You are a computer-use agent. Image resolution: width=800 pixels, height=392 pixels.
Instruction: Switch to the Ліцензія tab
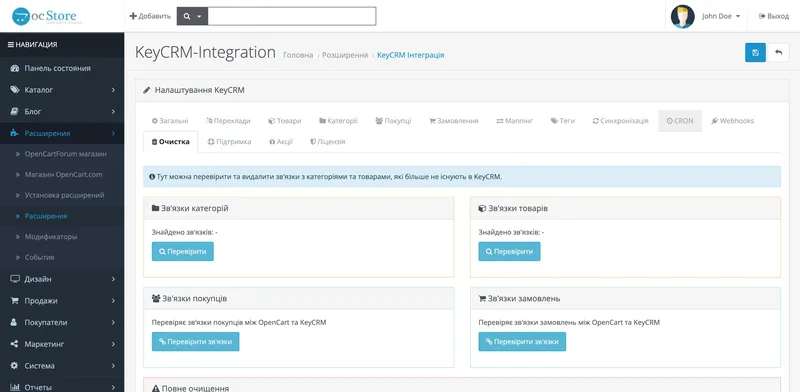pyautogui.click(x=328, y=142)
